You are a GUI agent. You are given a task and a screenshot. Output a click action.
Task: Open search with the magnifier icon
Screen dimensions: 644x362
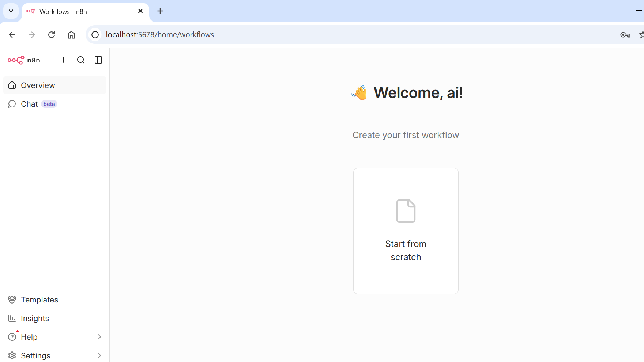pos(81,60)
